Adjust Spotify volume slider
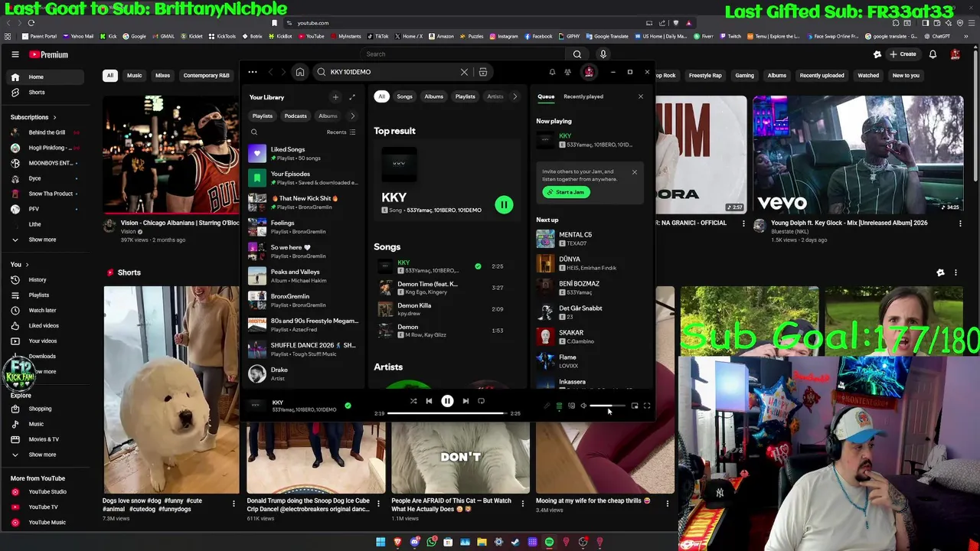The image size is (980, 551). (x=608, y=406)
